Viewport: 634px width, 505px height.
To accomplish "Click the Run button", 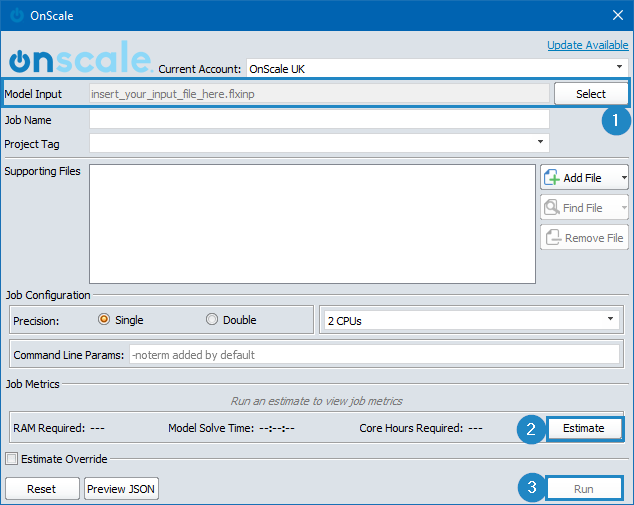I will [x=584, y=489].
